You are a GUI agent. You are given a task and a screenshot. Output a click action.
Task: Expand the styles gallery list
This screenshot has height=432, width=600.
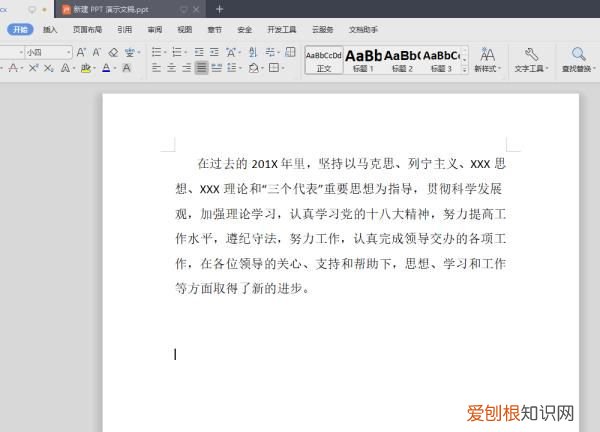(x=464, y=69)
